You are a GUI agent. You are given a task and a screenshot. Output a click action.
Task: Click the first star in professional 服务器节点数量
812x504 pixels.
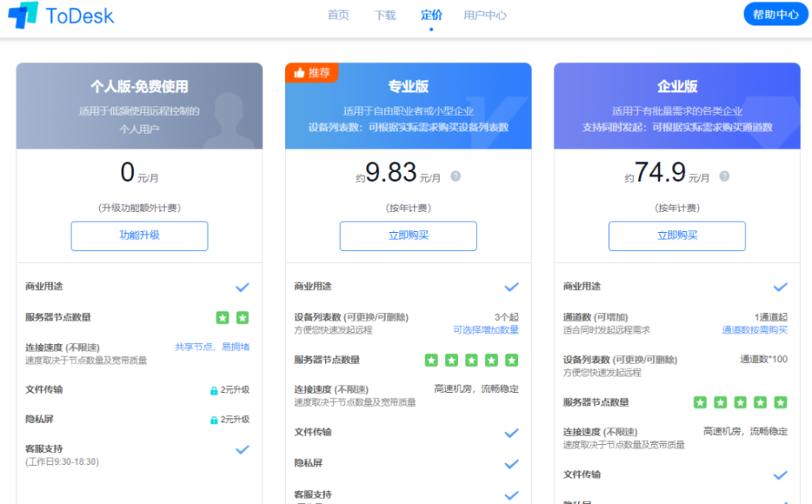click(431, 360)
